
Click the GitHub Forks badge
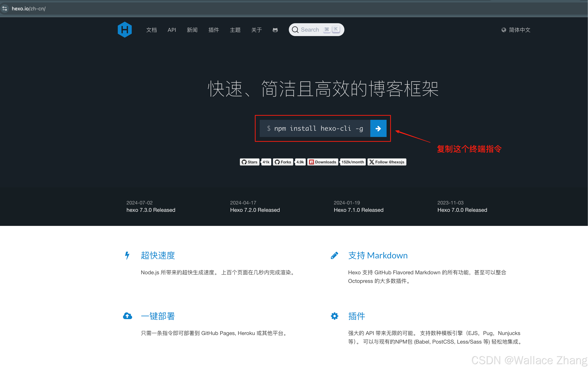pyautogui.click(x=283, y=162)
